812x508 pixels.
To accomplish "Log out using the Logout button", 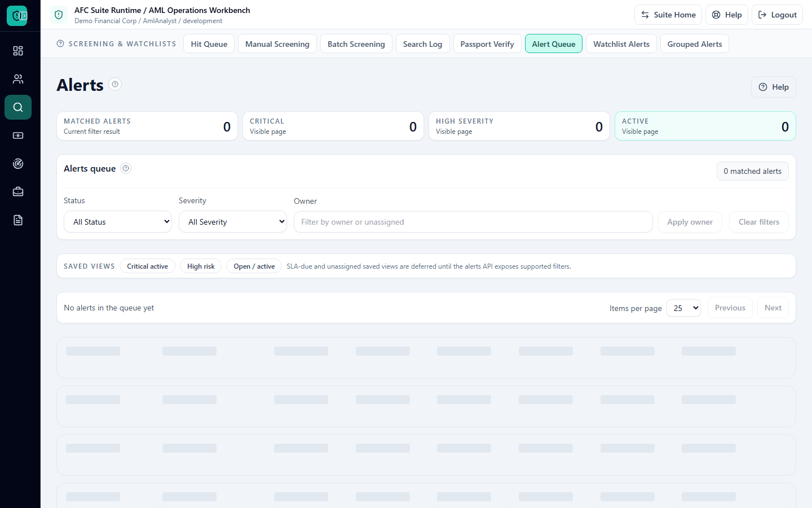I will coord(777,15).
